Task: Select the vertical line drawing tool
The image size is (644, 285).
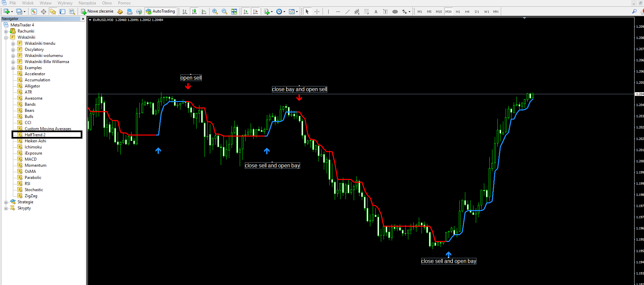Action: tap(328, 12)
